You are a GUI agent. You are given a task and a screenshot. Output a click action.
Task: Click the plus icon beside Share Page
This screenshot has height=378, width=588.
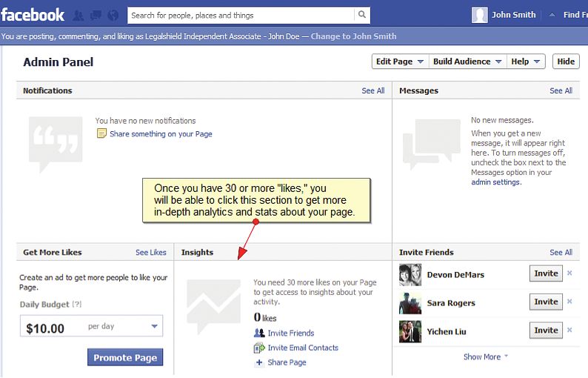click(x=258, y=362)
